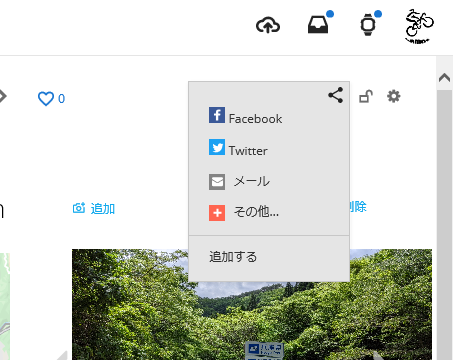Click 追加する in share menu
Screen dimensions: 454x360
[233, 257]
